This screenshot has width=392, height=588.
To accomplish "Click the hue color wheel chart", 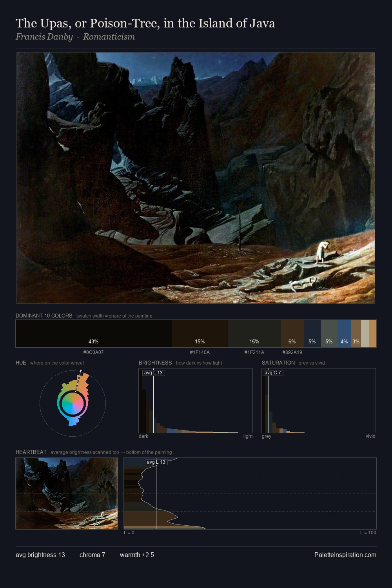I will [x=73, y=403].
